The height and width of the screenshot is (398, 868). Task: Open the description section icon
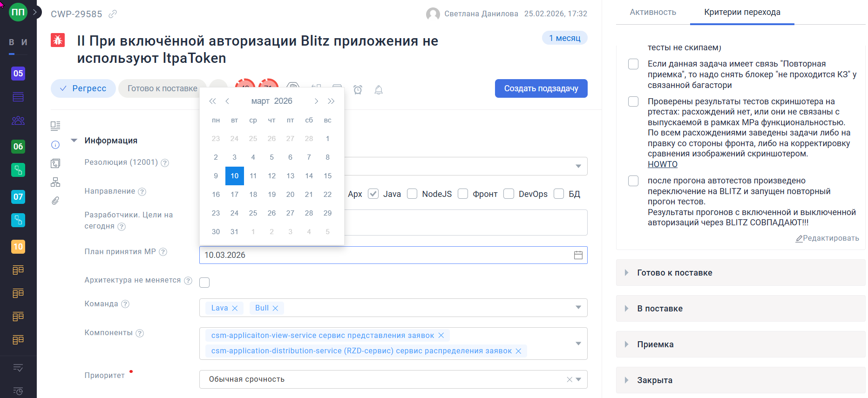pos(55,126)
